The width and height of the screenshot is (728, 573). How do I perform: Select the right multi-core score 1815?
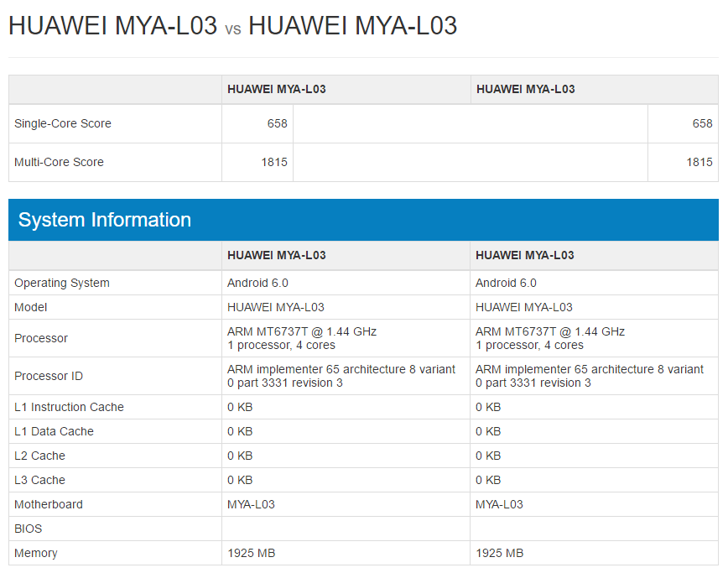click(700, 161)
